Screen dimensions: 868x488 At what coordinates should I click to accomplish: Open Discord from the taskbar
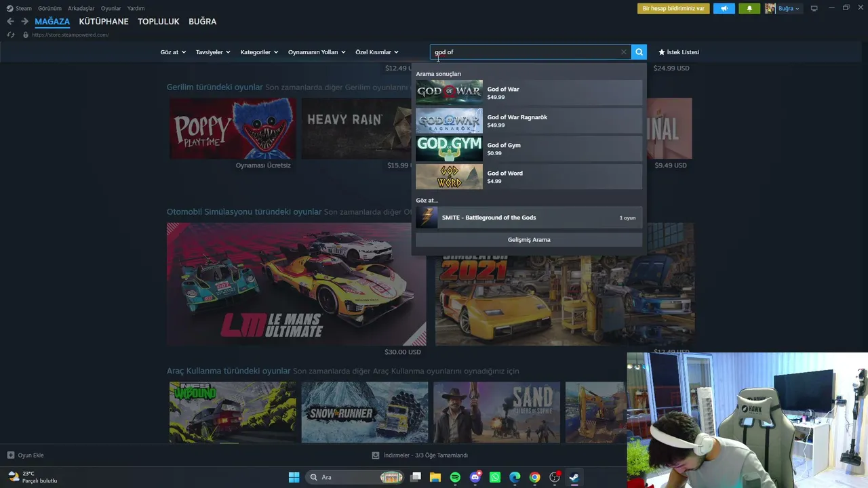click(475, 477)
